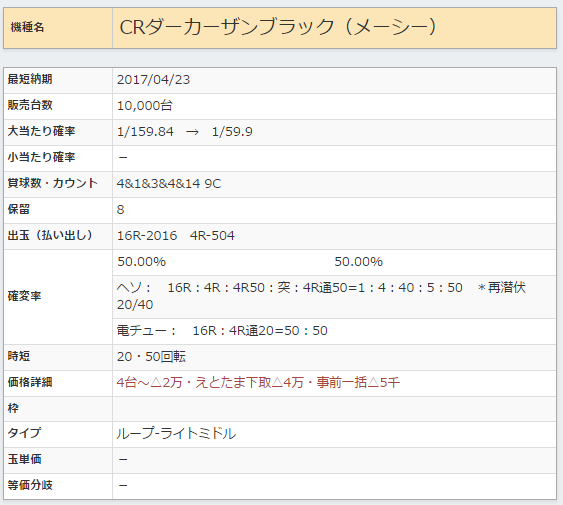Click the '価格詳細' row label

(30, 382)
